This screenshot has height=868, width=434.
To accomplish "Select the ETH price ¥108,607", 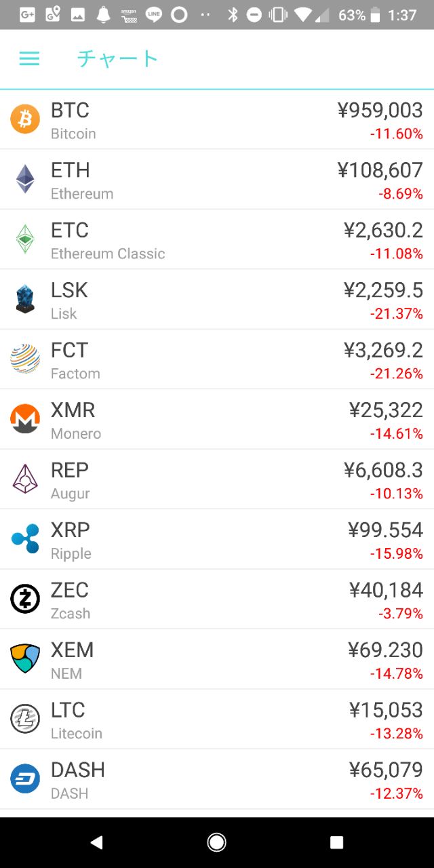I will pyautogui.click(x=380, y=170).
